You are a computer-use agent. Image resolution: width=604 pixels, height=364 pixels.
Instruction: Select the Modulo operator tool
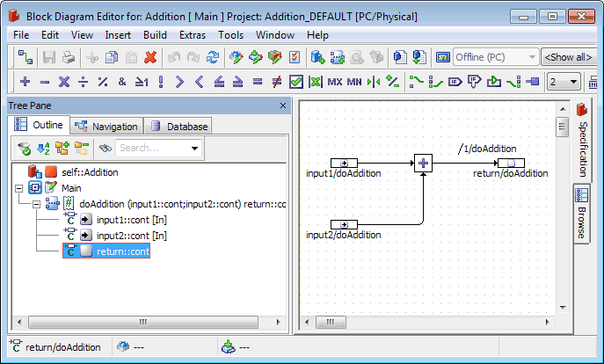[103, 82]
